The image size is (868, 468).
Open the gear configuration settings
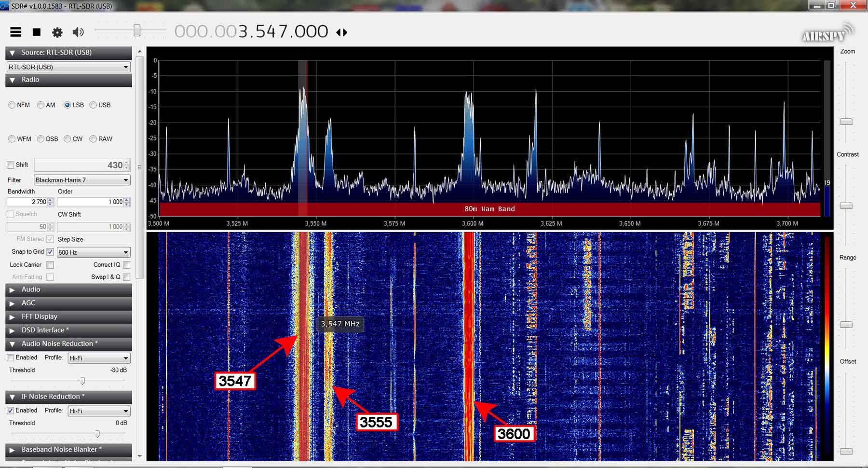pos(57,32)
